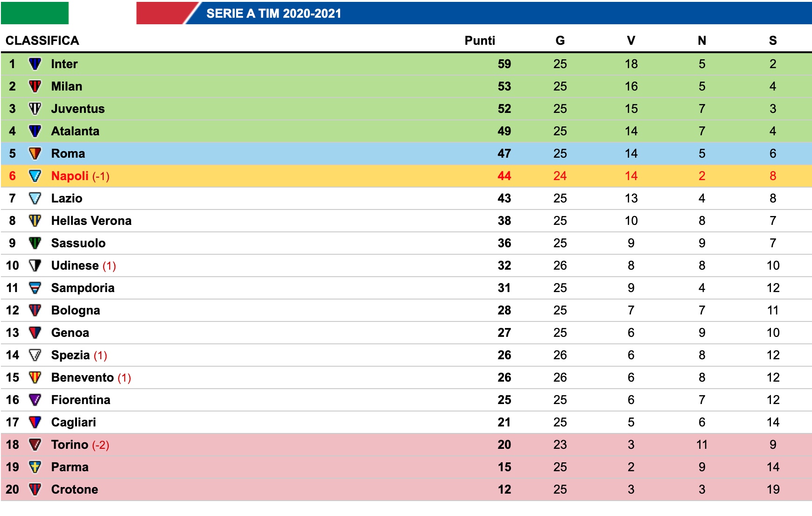Click the G column header
This screenshot has width=812, height=516.
tap(560, 41)
